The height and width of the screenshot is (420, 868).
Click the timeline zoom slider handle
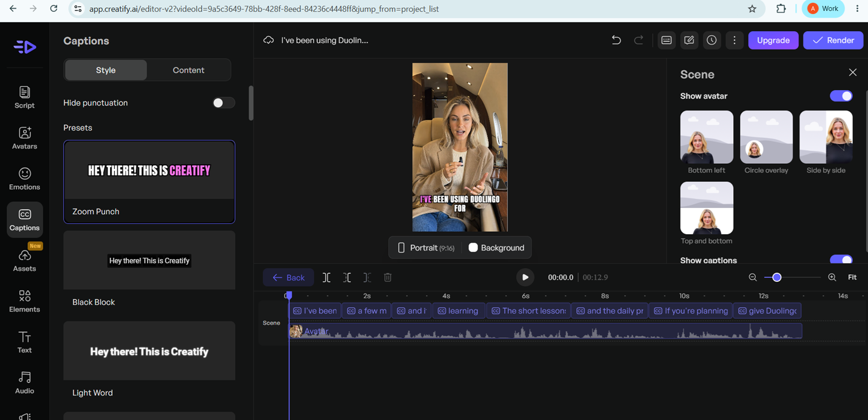[777, 277]
